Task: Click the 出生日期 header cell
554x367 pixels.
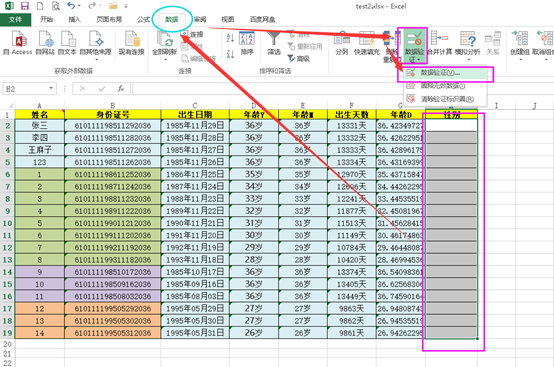Action: [195, 114]
